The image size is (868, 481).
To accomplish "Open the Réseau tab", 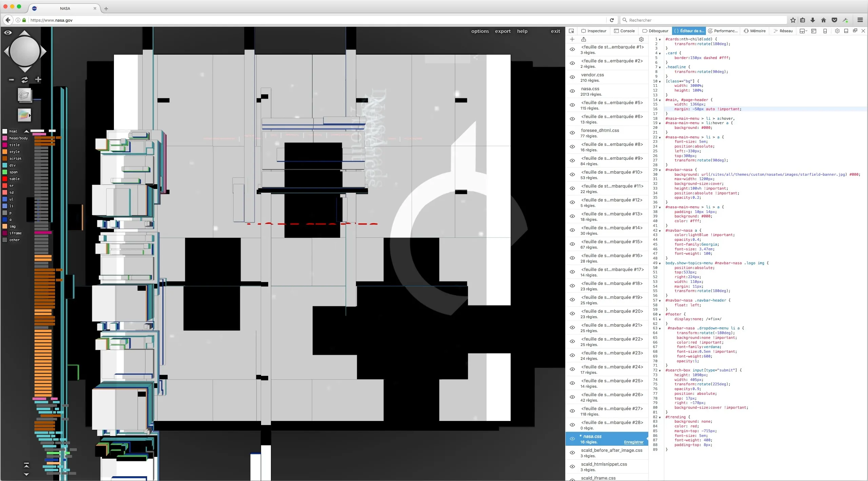I will pyautogui.click(x=783, y=31).
